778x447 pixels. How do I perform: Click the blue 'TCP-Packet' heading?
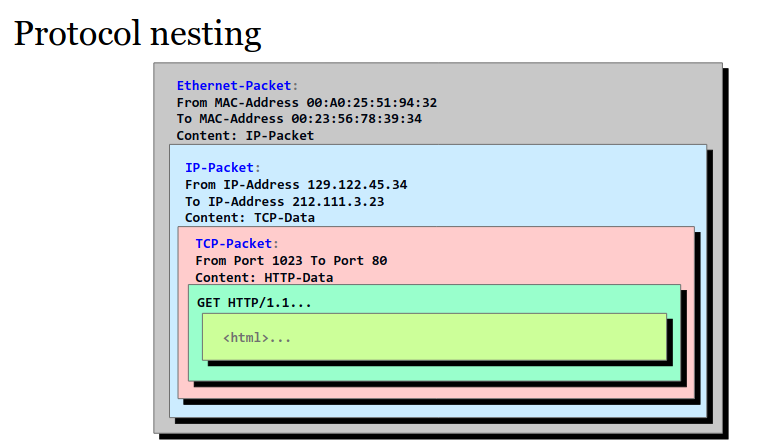[234, 244]
